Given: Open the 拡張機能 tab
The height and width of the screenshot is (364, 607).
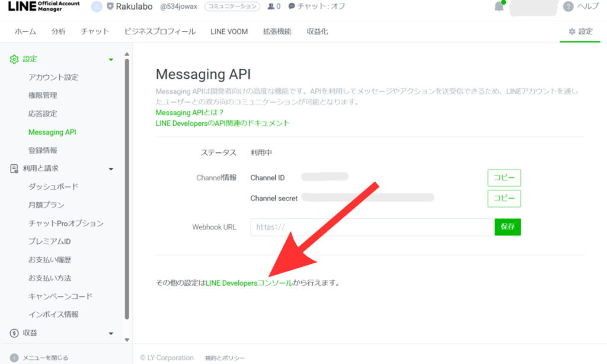Looking at the screenshot, I should [x=277, y=32].
